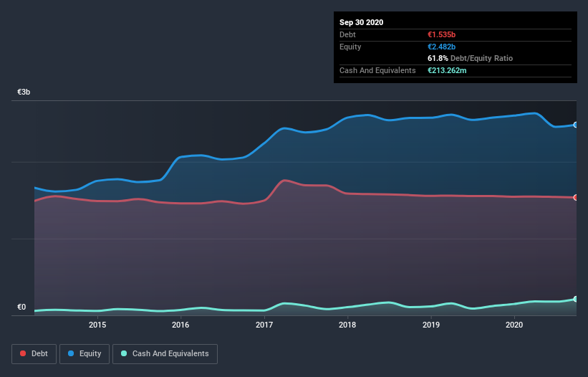
Task: Click the €213.262m cash value
Action: 447,70
